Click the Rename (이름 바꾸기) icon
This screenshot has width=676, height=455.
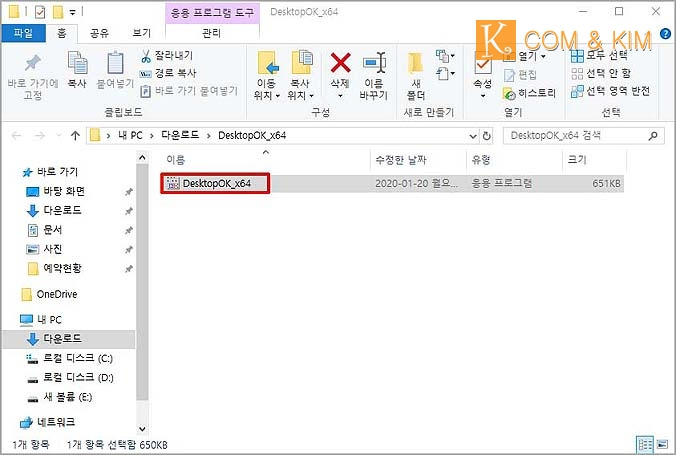click(373, 75)
